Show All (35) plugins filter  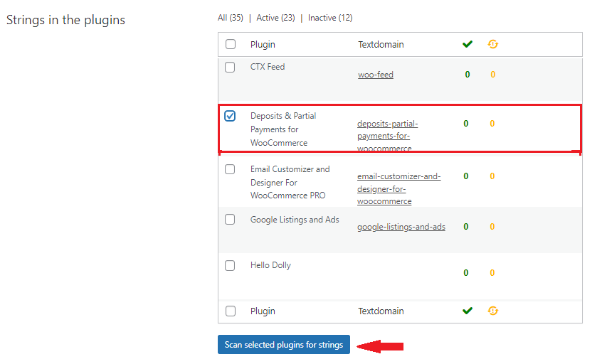tap(231, 18)
